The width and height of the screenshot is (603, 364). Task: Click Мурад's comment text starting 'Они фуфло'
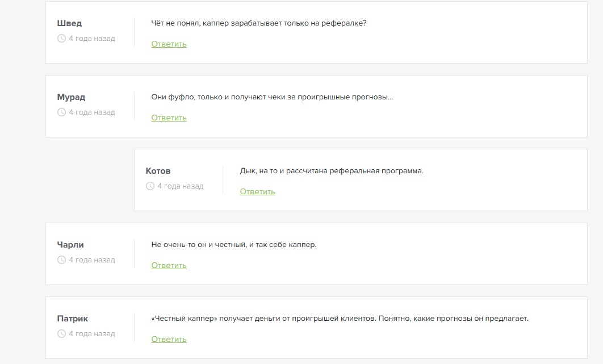tap(272, 97)
